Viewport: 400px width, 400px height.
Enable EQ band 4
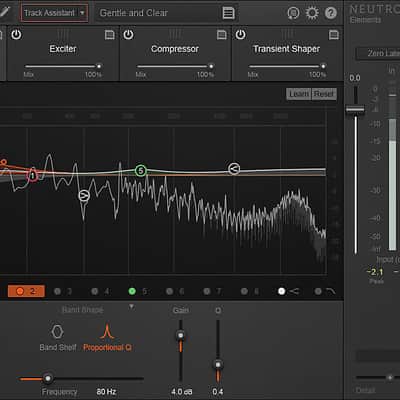pyautogui.click(x=95, y=291)
